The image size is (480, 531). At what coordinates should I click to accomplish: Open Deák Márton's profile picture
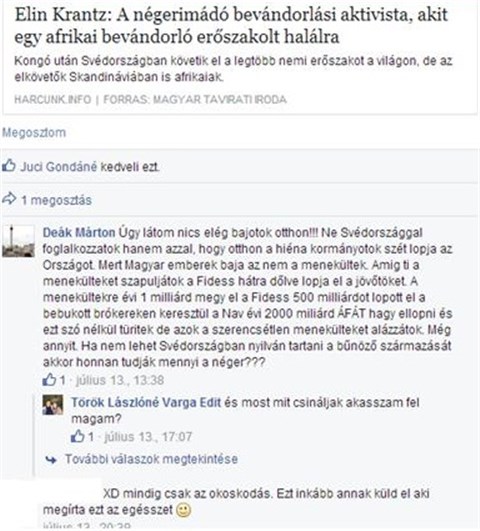[x=18, y=241]
